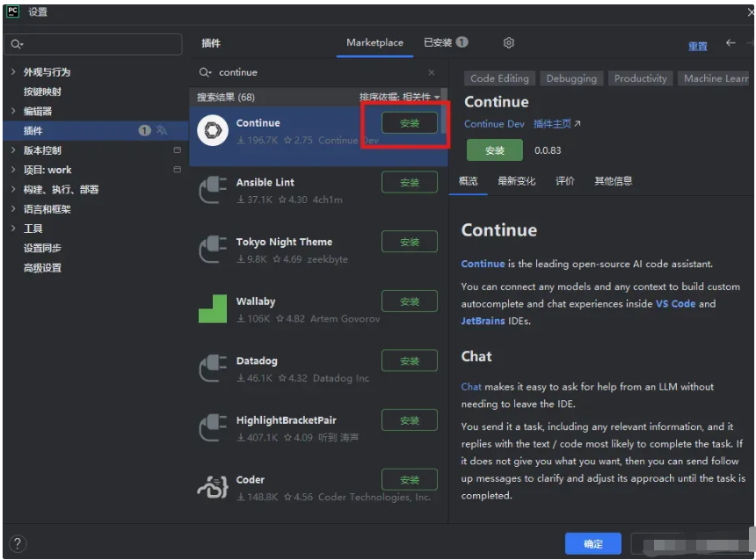Install Coder plugin
The width and height of the screenshot is (756, 560).
[410, 479]
